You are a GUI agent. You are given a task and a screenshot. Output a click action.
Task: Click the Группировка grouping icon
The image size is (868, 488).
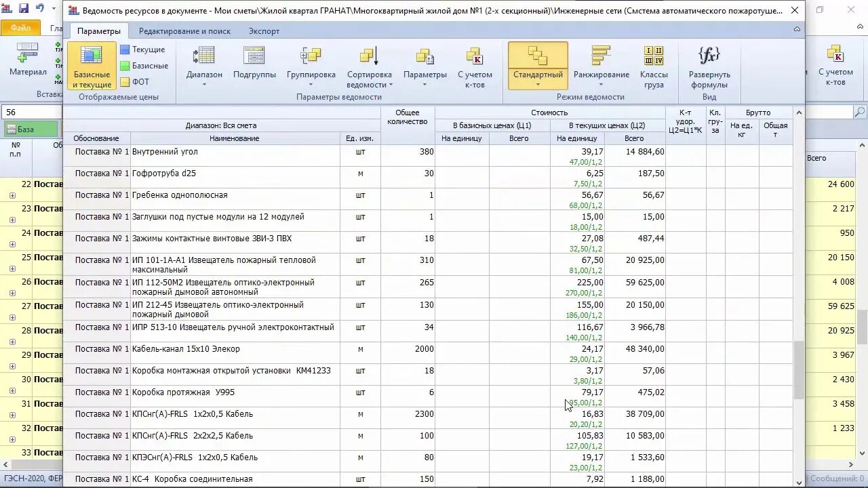pos(311,56)
